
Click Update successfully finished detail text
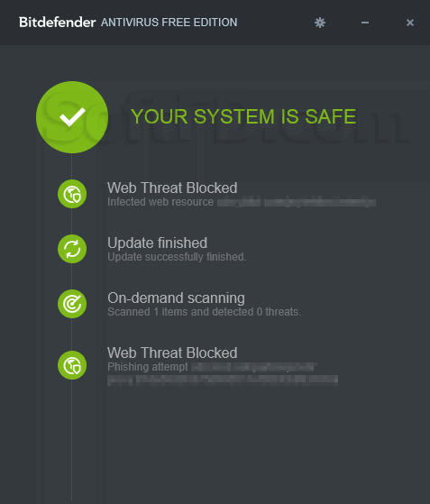pos(177,257)
